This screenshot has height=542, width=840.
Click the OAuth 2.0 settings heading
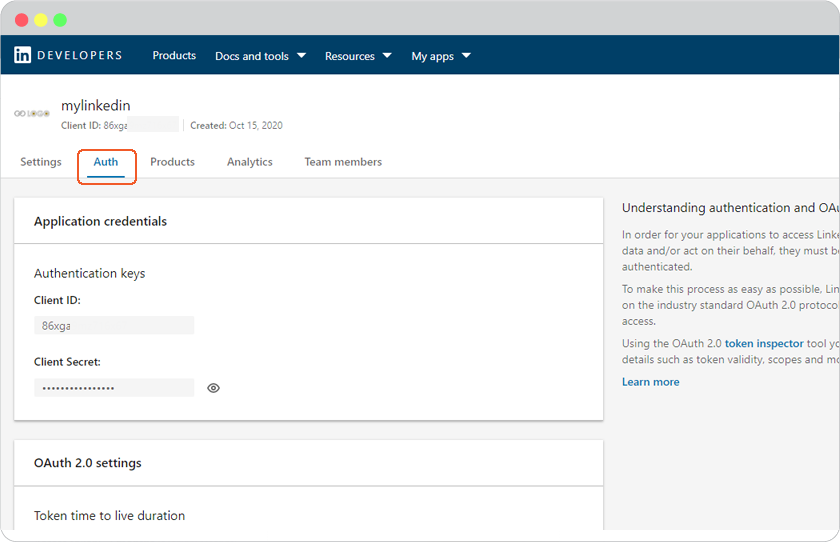click(88, 463)
